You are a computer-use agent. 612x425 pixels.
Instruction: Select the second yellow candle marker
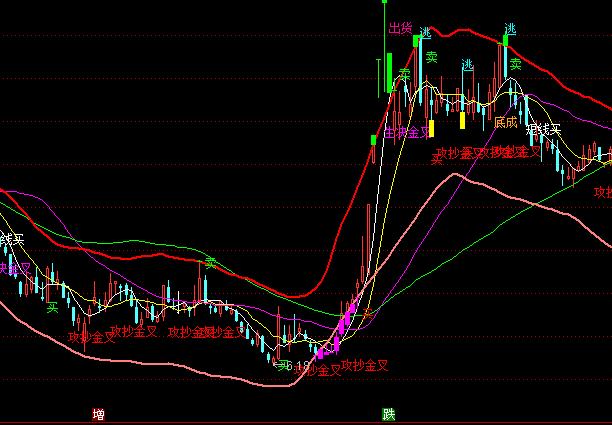[x=461, y=120]
